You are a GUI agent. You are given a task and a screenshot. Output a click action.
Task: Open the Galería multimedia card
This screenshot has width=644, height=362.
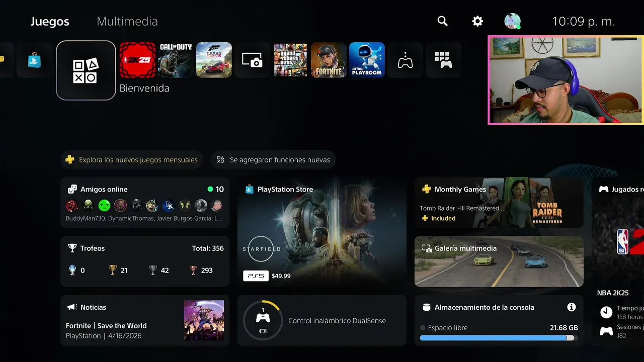(x=499, y=261)
